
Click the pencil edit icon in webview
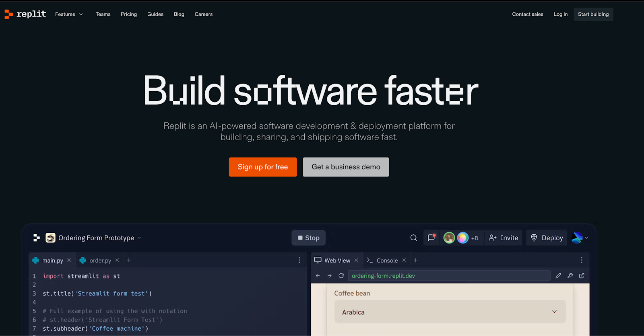click(x=558, y=276)
